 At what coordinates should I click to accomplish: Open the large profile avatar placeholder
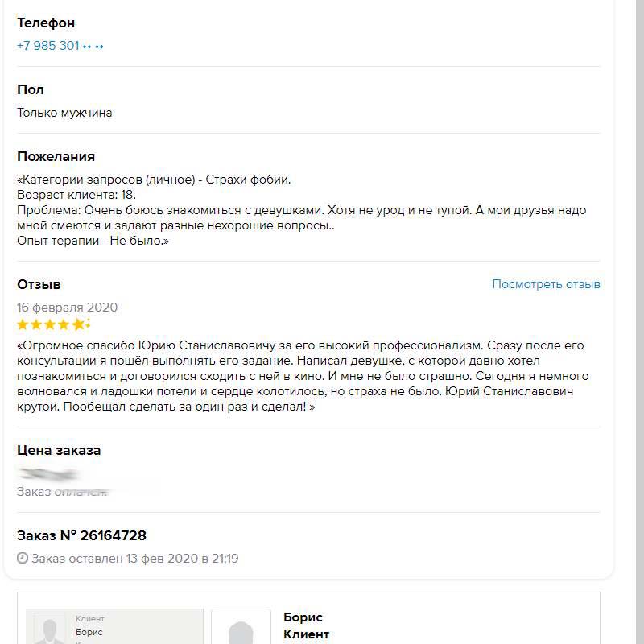pos(241,628)
